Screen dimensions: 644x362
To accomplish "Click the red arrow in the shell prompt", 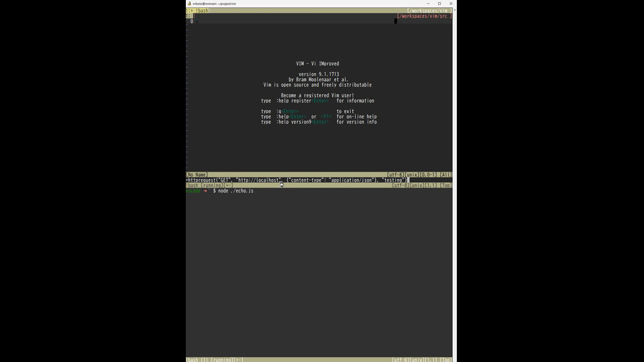I will (x=205, y=191).
